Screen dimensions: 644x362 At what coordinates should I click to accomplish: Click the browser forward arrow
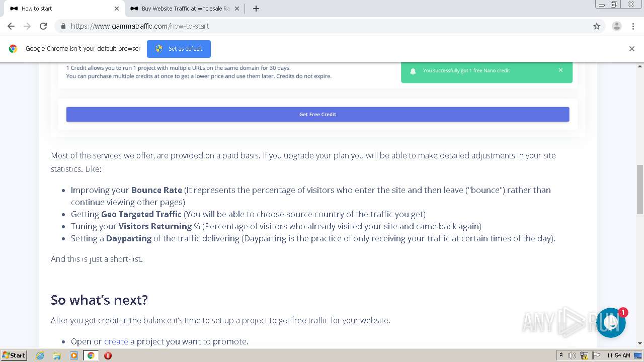tap(27, 26)
